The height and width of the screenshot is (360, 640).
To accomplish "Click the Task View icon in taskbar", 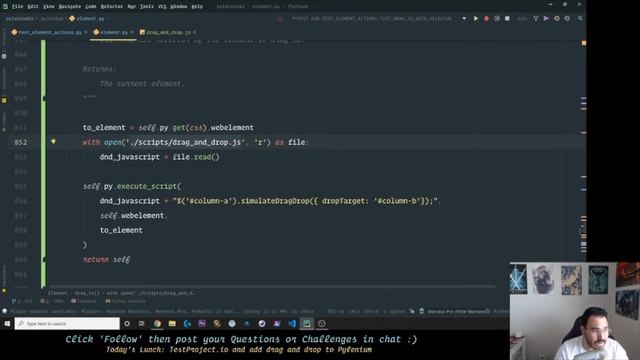I will pyautogui.click(x=142, y=324).
